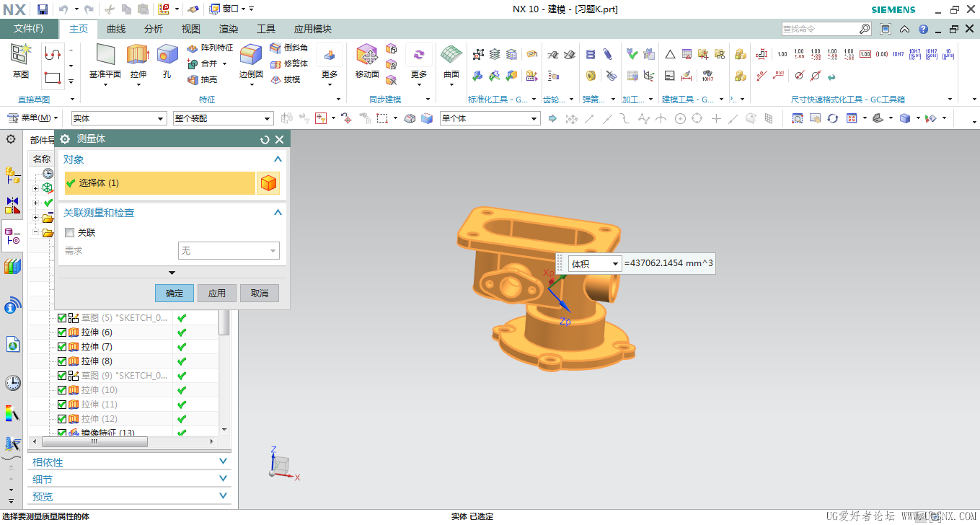Collapse the 关联测量和检查 section
The image size is (980, 525).
point(278,213)
